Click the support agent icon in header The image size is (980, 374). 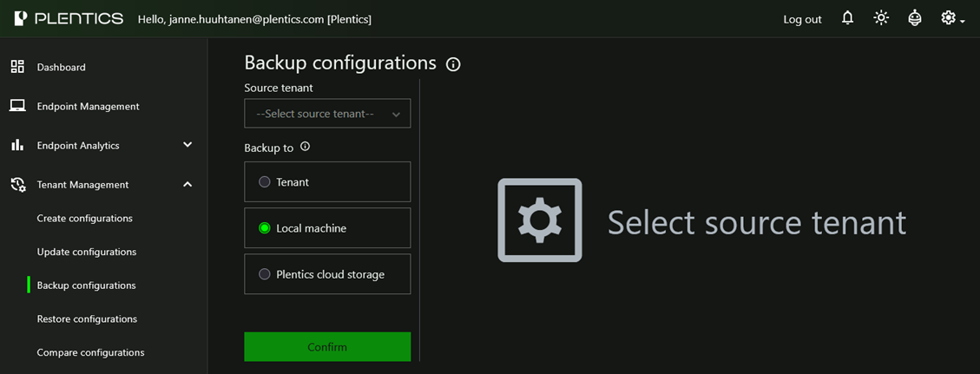click(x=914, y=18)
